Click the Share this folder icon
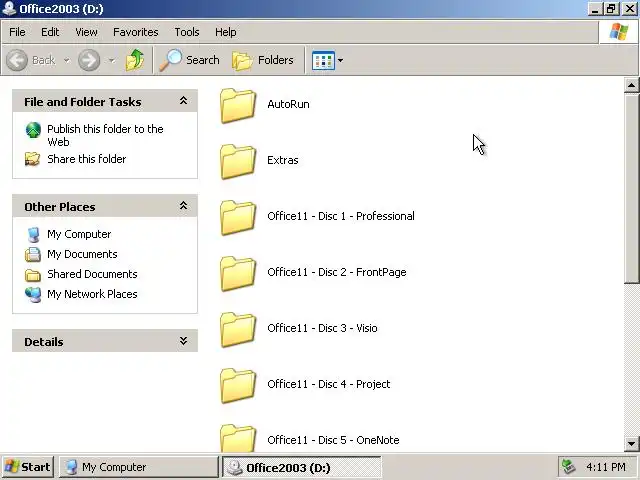 pos(33,159)
